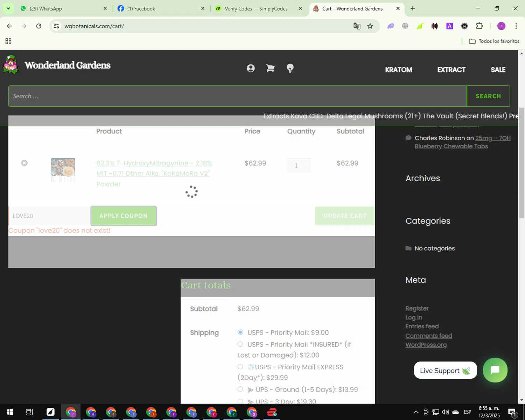Open the Comments feed link
The image size is (525, 420).
click(x=429, y=336)
